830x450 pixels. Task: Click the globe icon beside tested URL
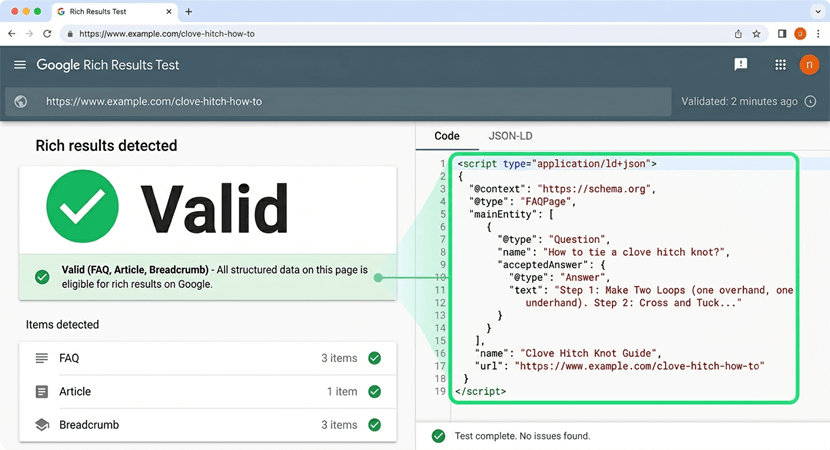pyautogui.click(x=21, y=101)
